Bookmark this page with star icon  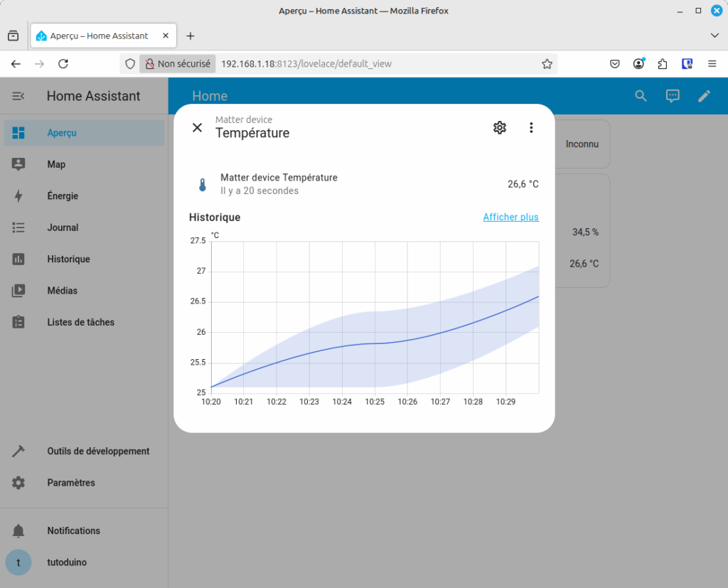[547, 63]
